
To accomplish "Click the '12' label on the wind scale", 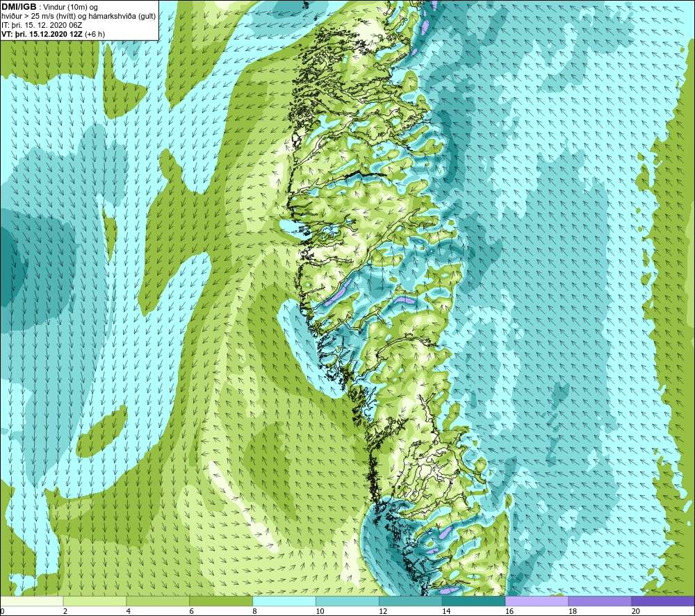I will tap(383, 611).
